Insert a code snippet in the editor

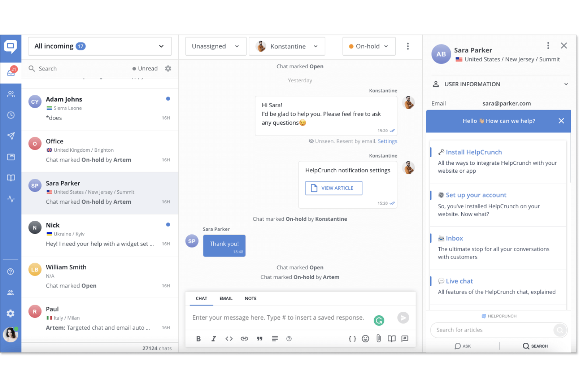click(x=229, y=338)
